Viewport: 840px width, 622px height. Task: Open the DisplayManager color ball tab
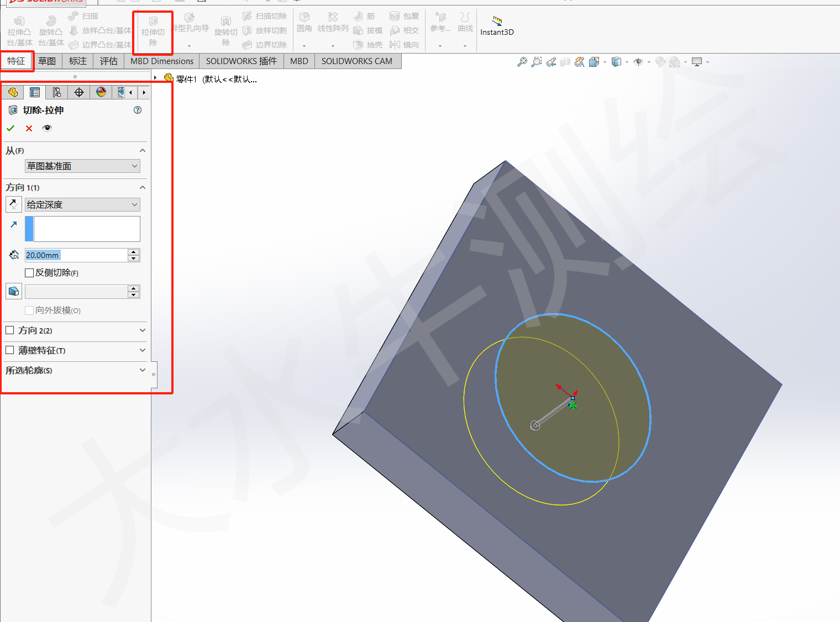(101, 92)
